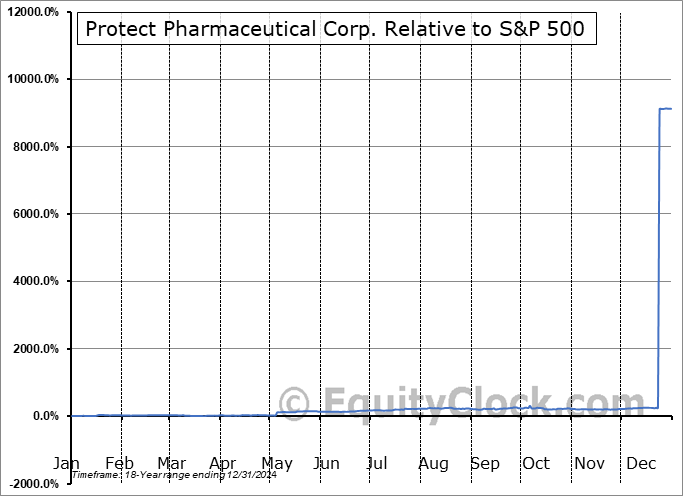Image resolution: width=683 pixels, height=496 pixels.
Task: Select the Sep month label
Action: click(485, 464)
